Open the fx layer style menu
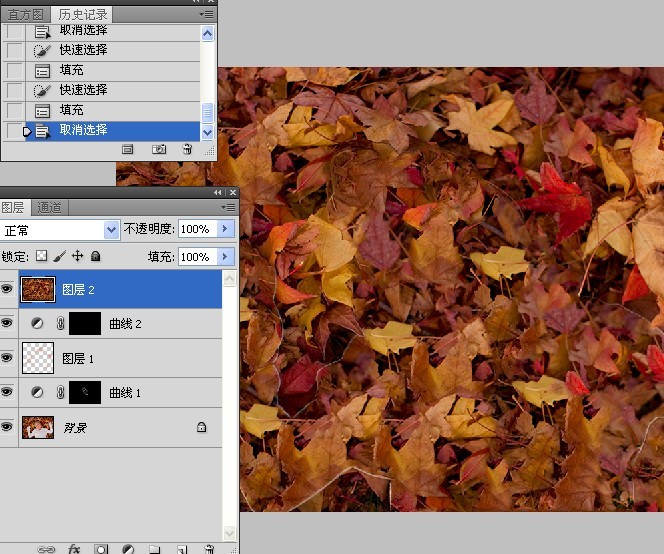The width and height of the screenshot is (664, 554). click(x=74, y=549)
